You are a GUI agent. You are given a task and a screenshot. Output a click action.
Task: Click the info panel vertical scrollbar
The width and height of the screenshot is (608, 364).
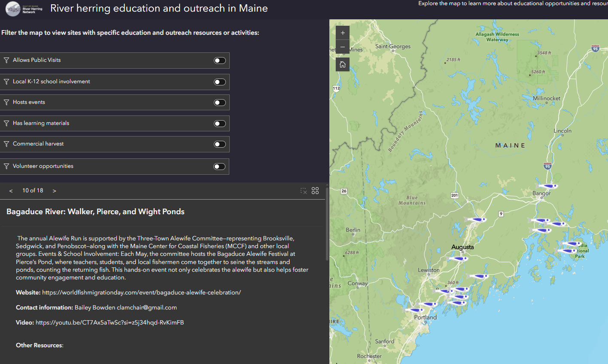pyautogui.click(x=327, y=224)
